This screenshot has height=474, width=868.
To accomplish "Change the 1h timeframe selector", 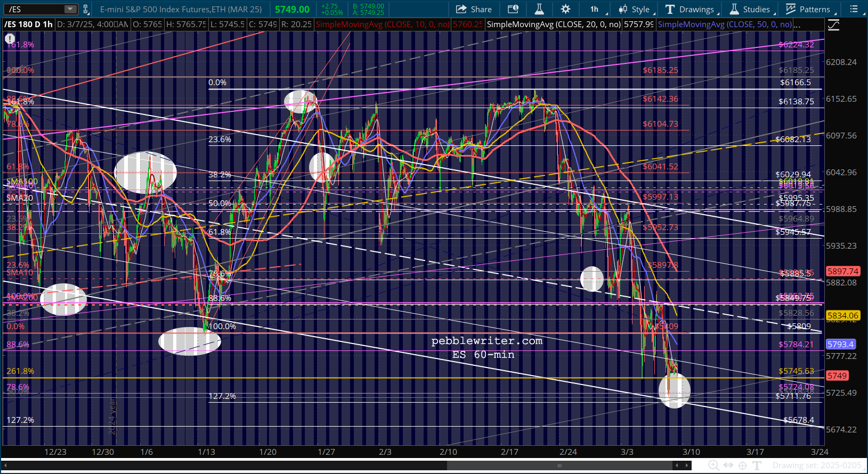I will [x=594, y=9].
